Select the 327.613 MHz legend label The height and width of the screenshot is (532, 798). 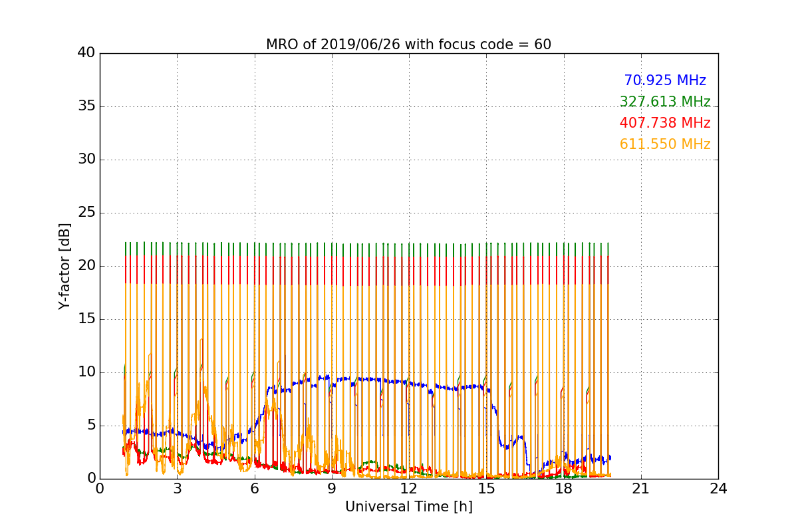pos(665,102)
